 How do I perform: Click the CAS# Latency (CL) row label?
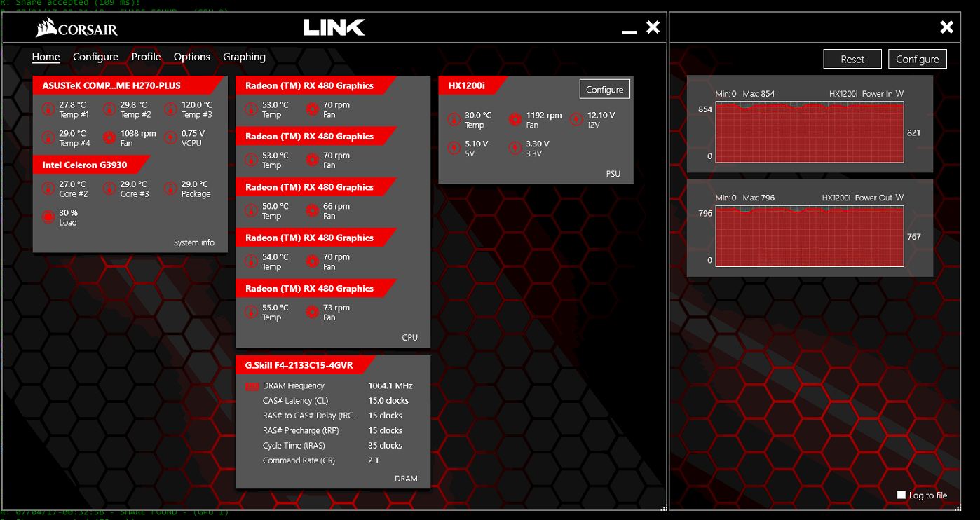pos(295,401)
